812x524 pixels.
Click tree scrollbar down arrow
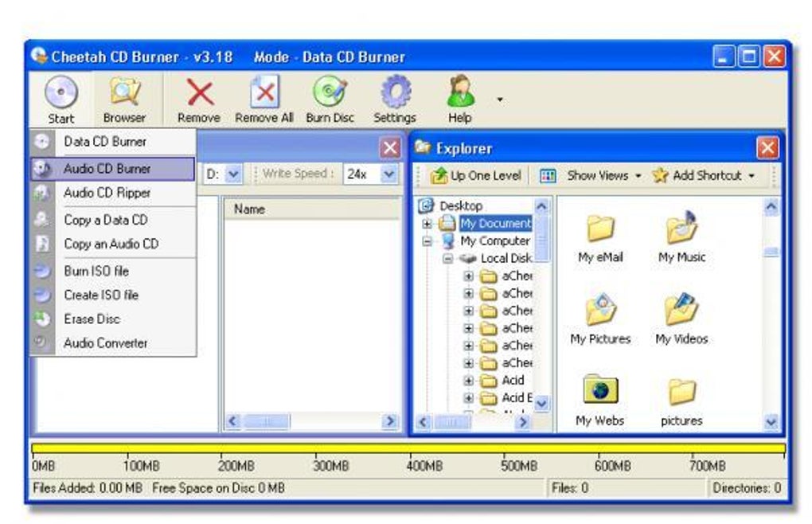pos(541,402)
